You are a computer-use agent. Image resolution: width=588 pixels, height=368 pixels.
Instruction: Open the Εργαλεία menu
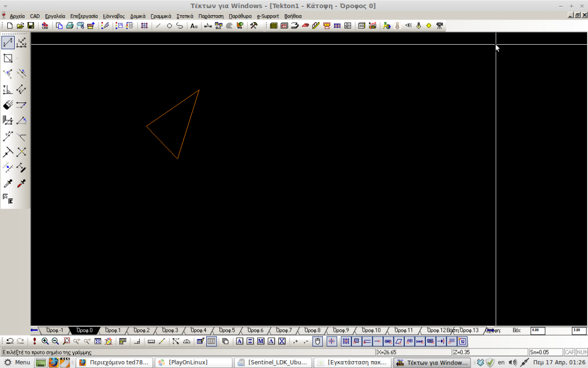[55, 16]
